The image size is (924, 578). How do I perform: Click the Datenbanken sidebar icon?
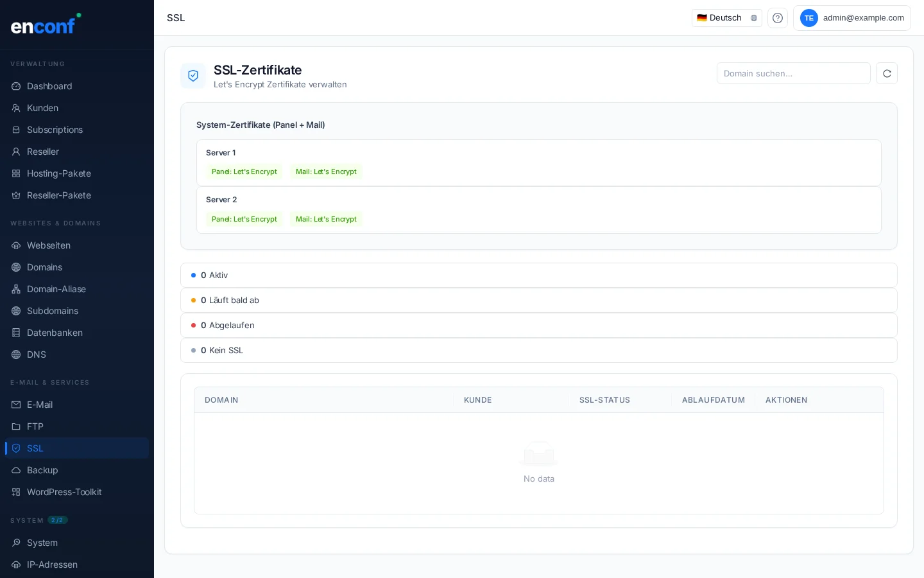(x=16, y=333)
